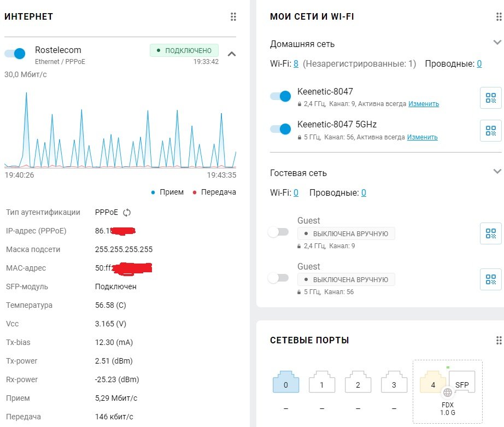Collapse the Rostelecom connection details
504x427 pixels.
(x=232, y=54)
